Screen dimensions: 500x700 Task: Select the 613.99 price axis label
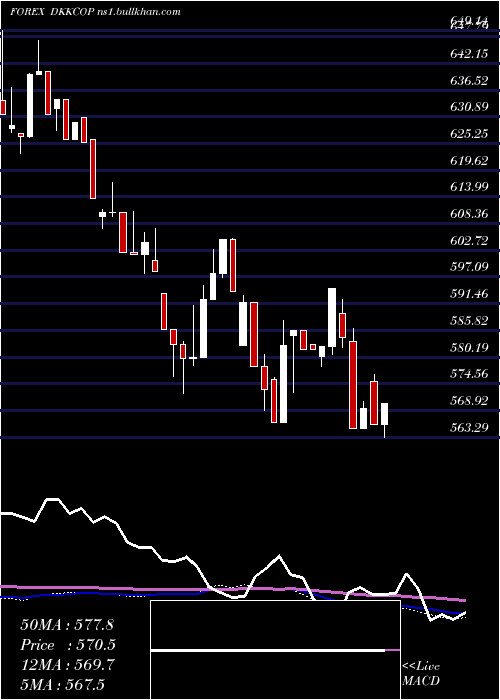pos(469,187)
